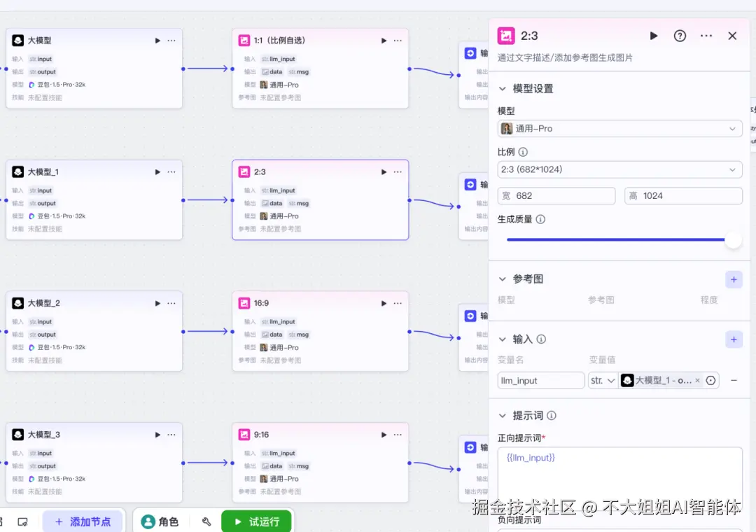This screenshot has height=532, width=756.
Task: Click the info icon next to 提示词
Action: (552, 415)
